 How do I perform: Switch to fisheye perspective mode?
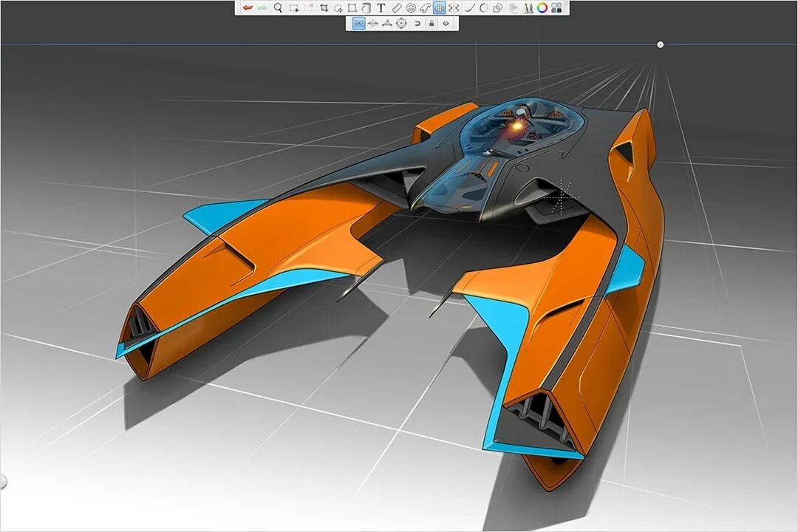pos(401,24)
